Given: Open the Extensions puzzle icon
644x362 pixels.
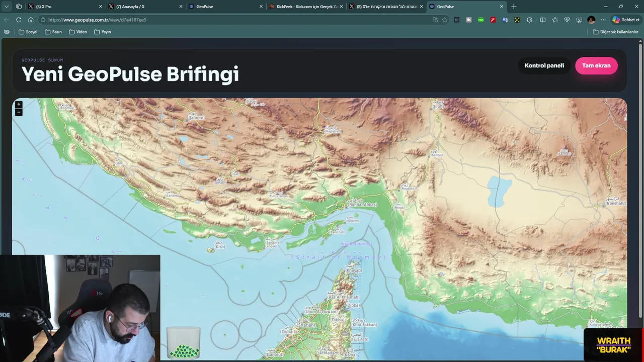Looking at the screenshot, I should tap(529, 20).
